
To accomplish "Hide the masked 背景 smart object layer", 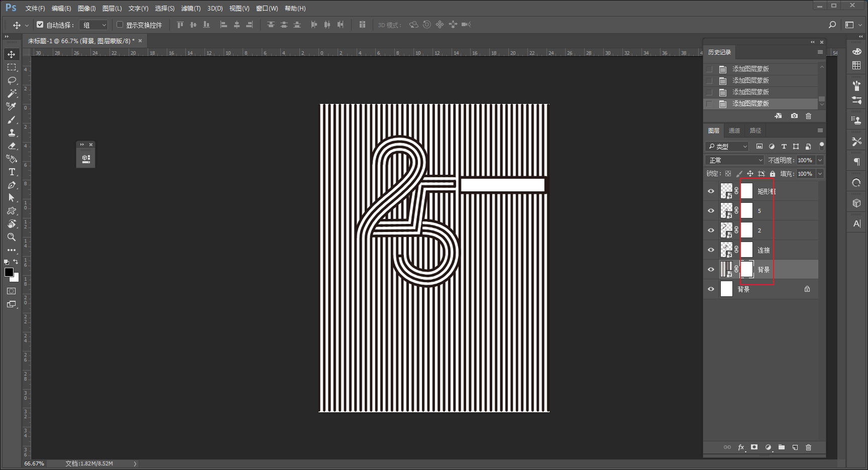I will [711, 270].
